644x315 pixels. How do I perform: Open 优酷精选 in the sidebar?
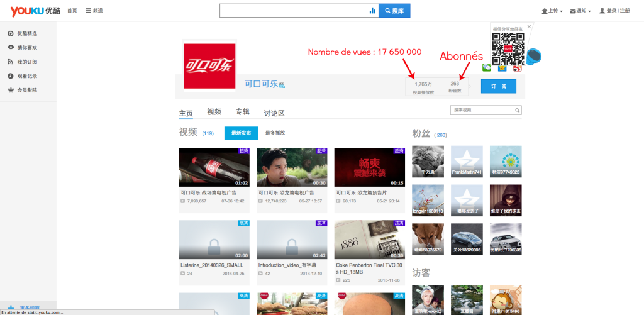(x=28, y=34)
